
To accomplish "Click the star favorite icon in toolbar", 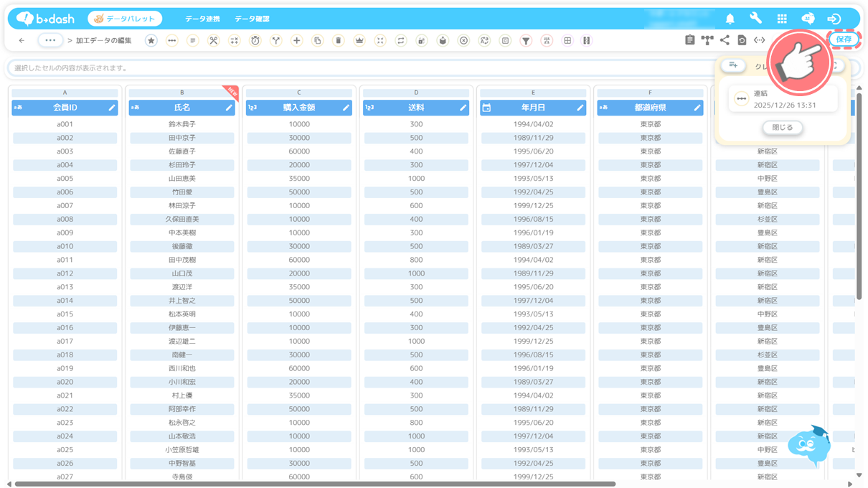I will pyautogui.click(x=151, y=41).
